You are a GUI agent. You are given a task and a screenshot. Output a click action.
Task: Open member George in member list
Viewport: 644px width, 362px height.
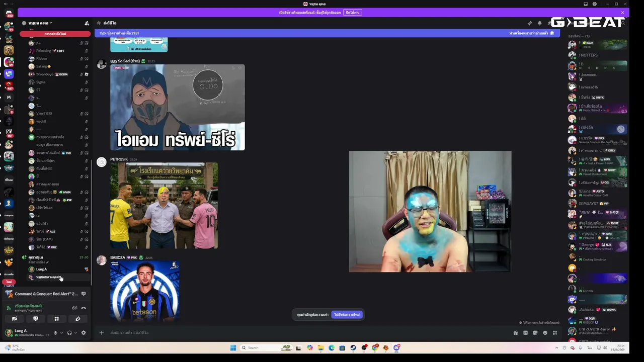598,246
